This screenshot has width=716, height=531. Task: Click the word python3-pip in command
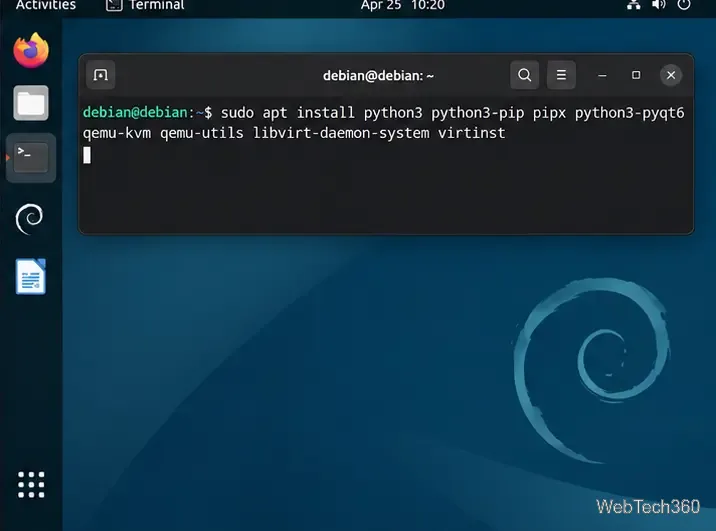coord(478,113)
